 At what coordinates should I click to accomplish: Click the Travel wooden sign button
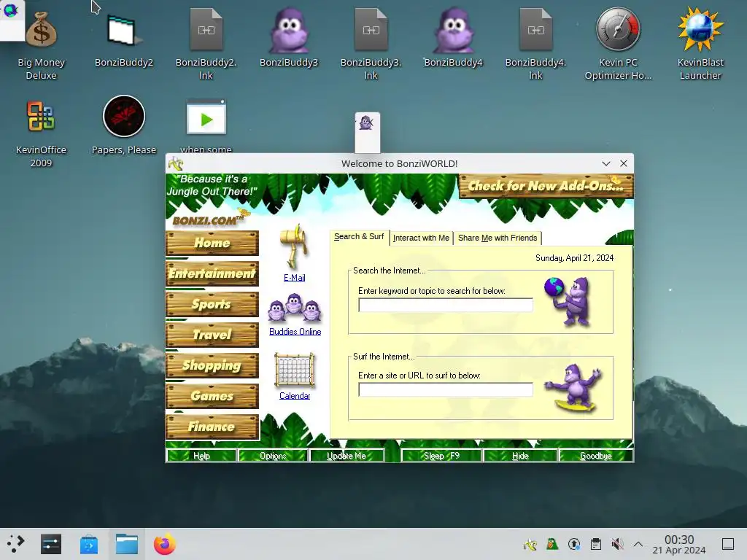[212, 335]
